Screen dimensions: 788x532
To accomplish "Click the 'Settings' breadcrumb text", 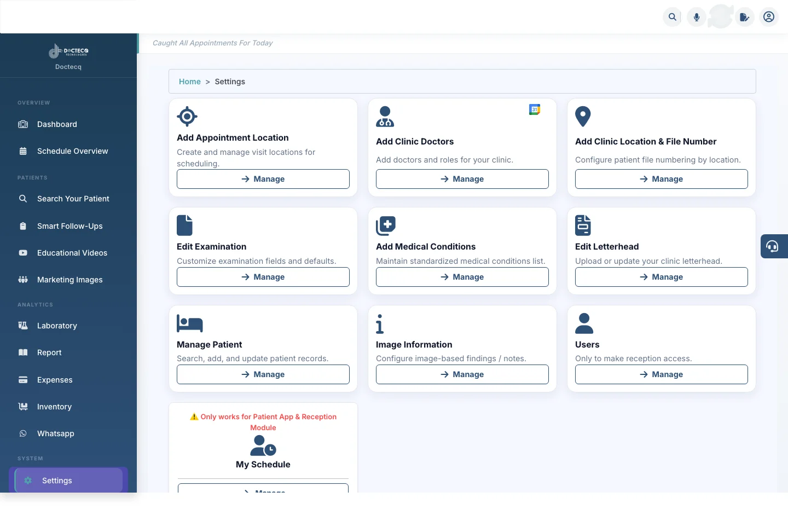I will [230, 82].
